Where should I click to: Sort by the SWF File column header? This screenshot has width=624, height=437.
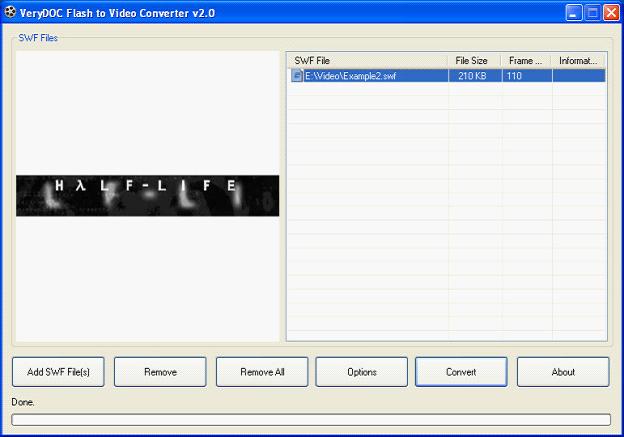(x=368, y=60)
